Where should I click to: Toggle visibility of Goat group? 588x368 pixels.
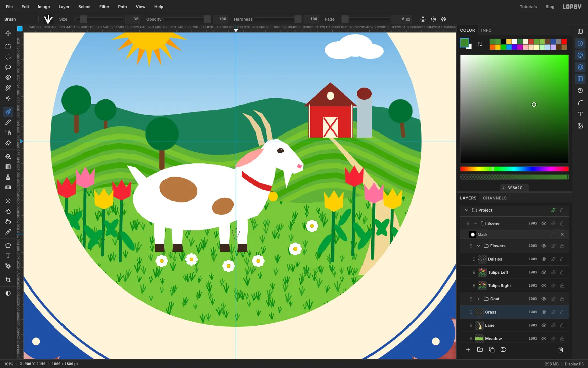coord(544,299)
